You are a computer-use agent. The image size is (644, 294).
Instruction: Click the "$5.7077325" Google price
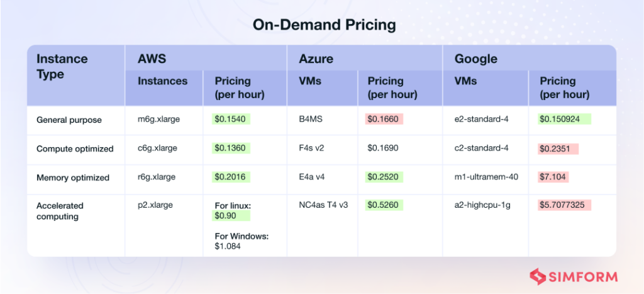tap(564, 205)
